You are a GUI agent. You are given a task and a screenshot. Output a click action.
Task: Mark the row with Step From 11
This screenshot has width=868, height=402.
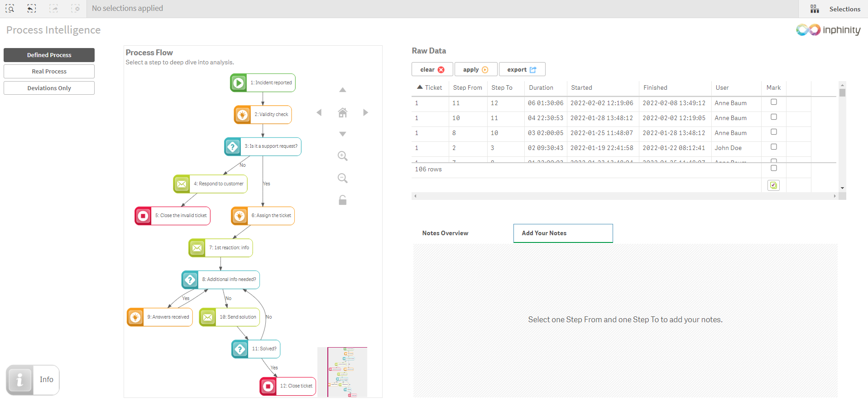point(774,102)
